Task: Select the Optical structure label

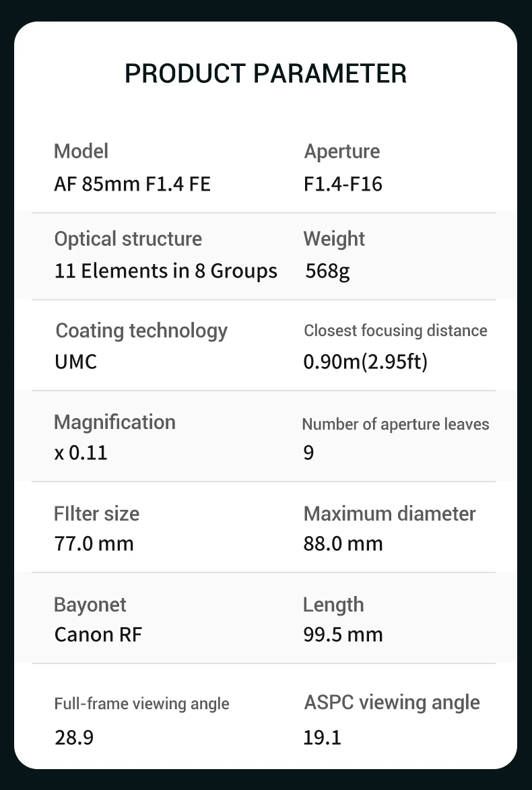Action: tap(128, 239)
